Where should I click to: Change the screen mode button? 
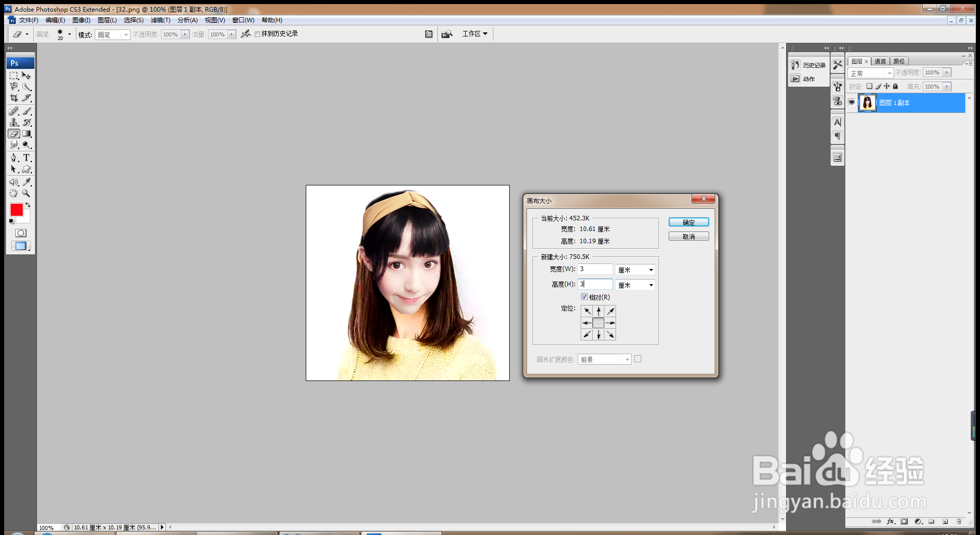[x=21, y=246]
